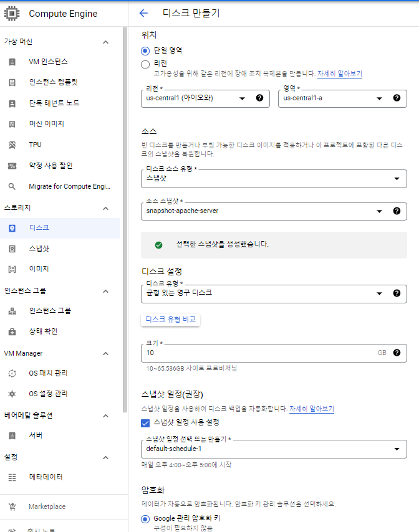Open help for 디스크 유형 field
419x532 pixels.
point(397,293)
